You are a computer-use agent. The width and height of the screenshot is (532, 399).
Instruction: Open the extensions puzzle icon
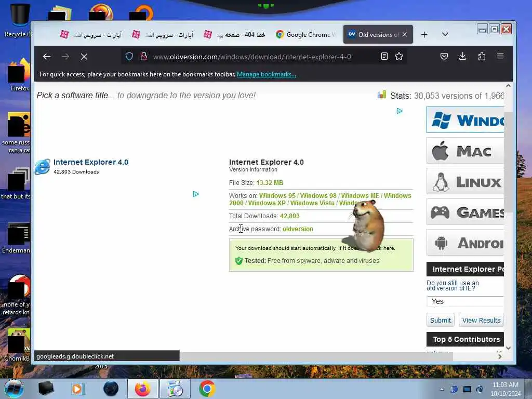pos(482,56)
